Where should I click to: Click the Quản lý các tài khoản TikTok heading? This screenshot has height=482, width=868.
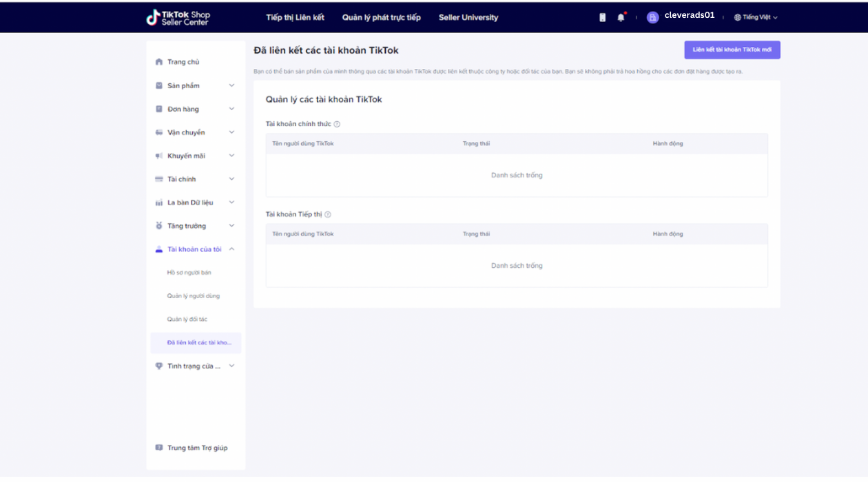tap(324, 99)
